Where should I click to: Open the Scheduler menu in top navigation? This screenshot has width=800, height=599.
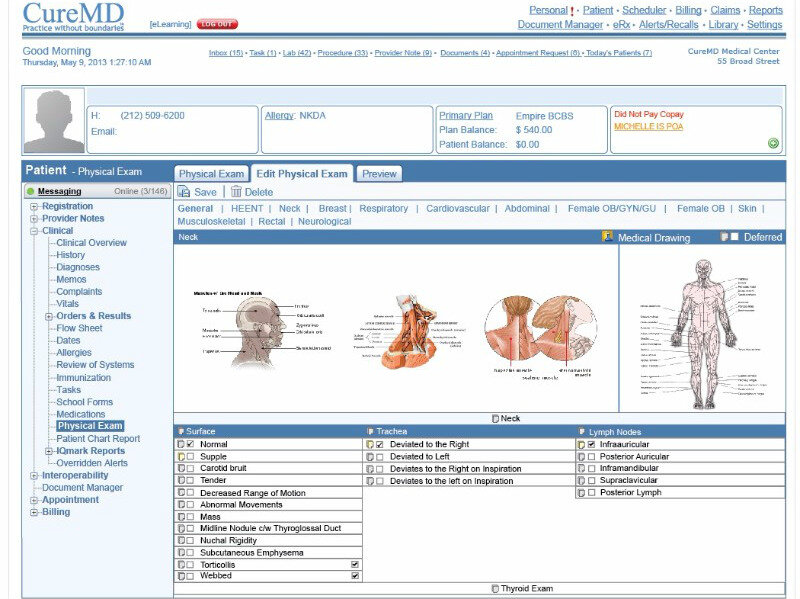click(x=643, y=10)
